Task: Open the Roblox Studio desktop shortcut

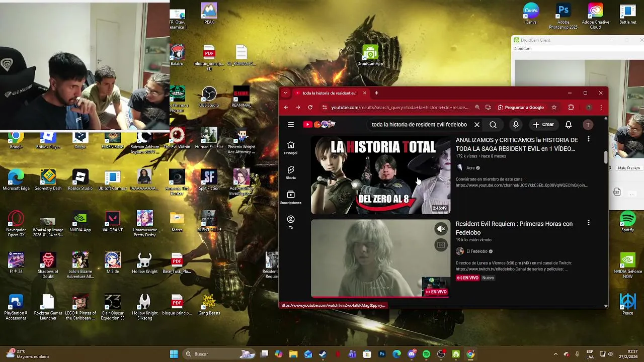Action: [80, 180]
